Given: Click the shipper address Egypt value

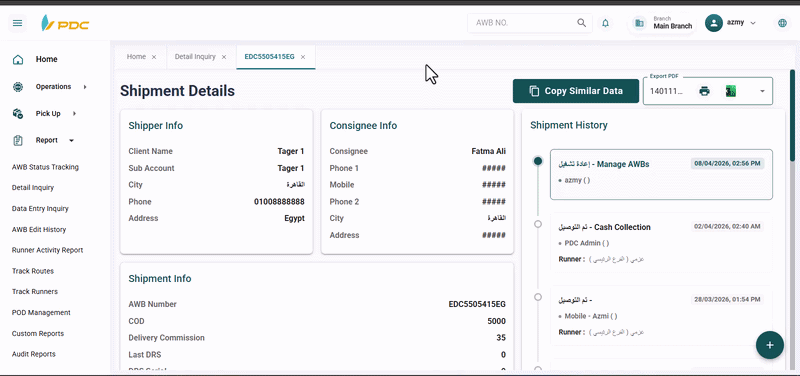Looking at the screenshot, I should point(294,218).
